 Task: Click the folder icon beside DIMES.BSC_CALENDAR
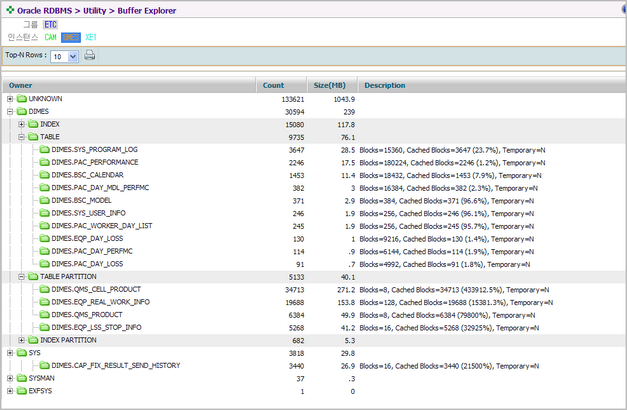click(x=44, y=175)
